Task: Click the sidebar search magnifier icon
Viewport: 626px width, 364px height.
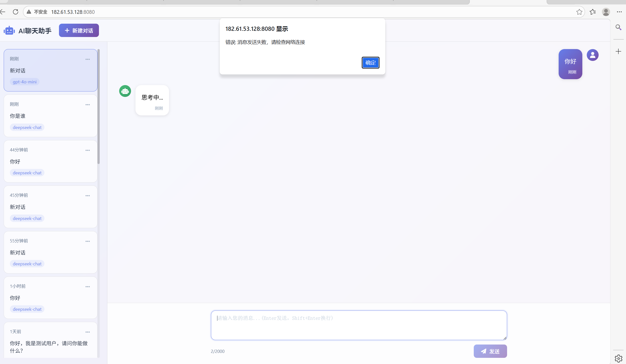Action: 618,27
